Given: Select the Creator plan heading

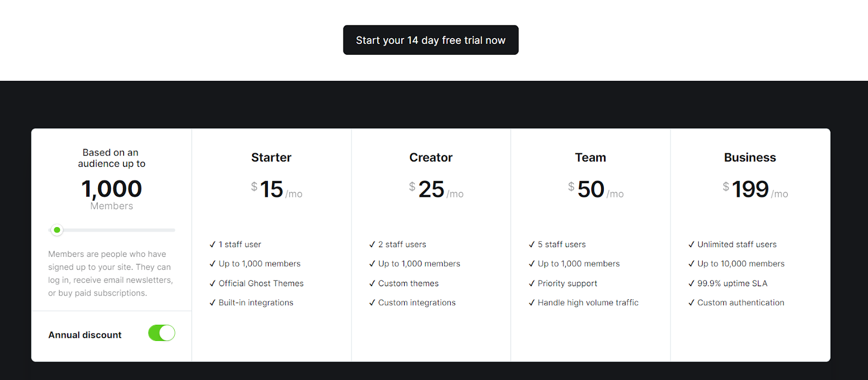Looking at the screenshot, I should pos(431,158).
